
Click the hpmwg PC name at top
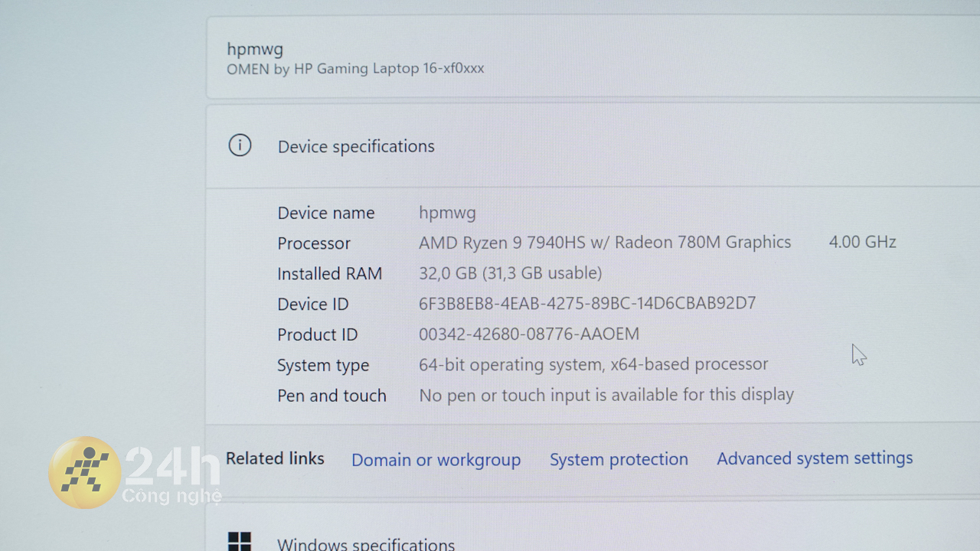coord(255,50)
